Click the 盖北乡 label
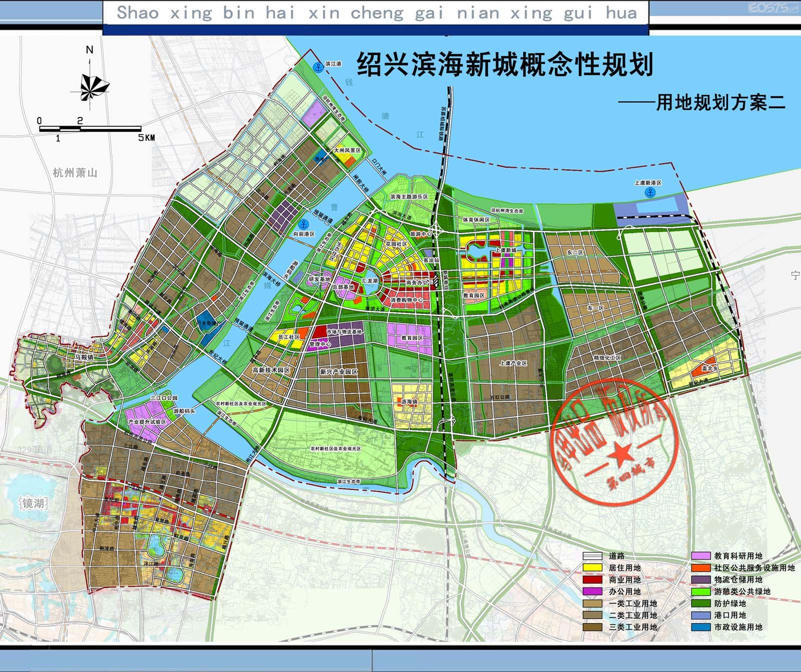This screenshot has height=672, width=801. pyautogui.click(x=710, y=367)
